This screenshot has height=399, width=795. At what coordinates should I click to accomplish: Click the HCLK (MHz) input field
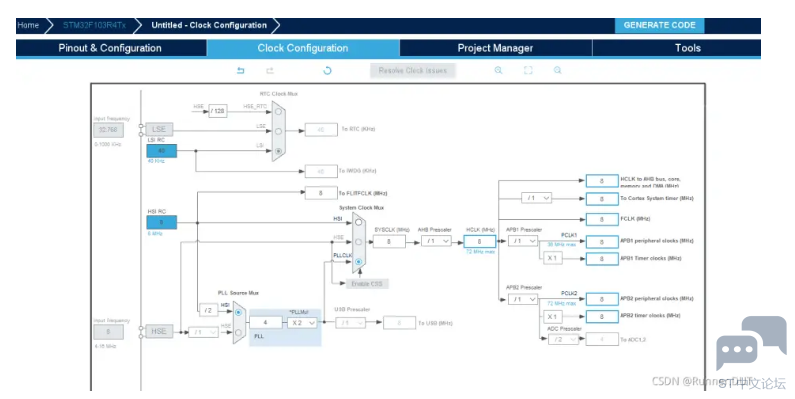click(x=479, y=241)
